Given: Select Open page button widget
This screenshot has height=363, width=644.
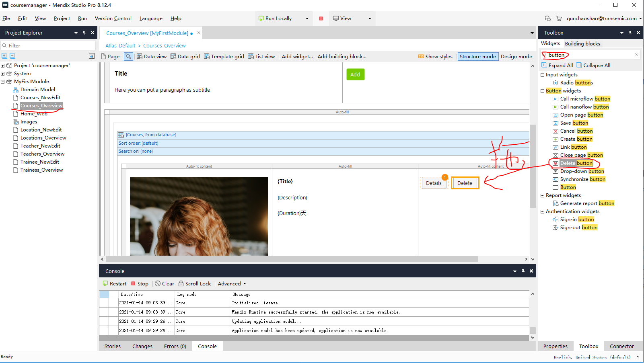Looking at the screenshot, I should point(578,115).
